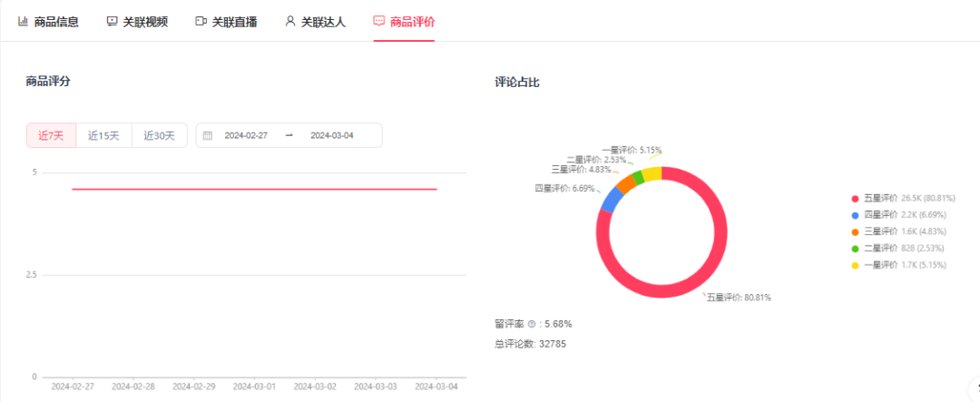Click the 2024-03-03 axis label
Screen dimensions: 980x402
coord(376,387)
